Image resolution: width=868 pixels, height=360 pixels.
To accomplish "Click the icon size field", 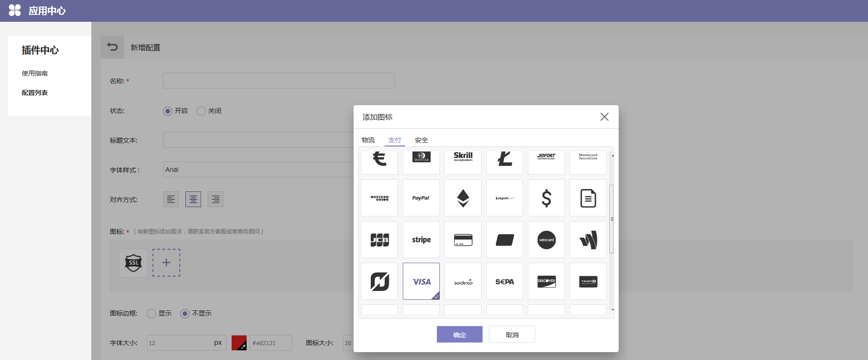I will [348, 343].
